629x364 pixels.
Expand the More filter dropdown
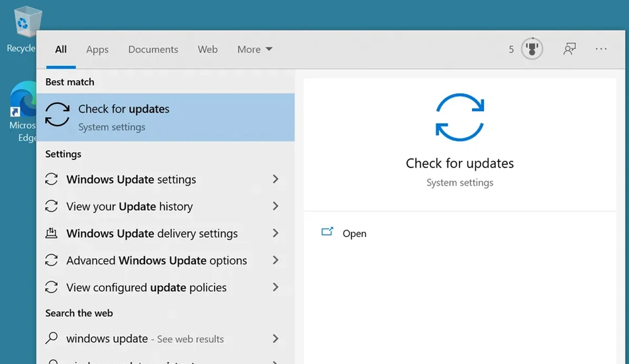click(255, 50)
